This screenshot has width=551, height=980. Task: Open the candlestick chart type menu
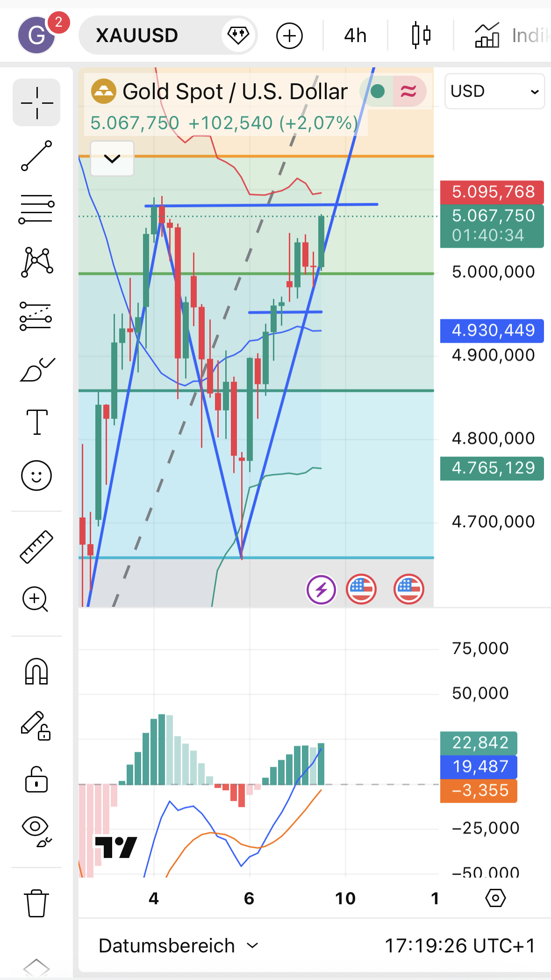tap(421, 36)
